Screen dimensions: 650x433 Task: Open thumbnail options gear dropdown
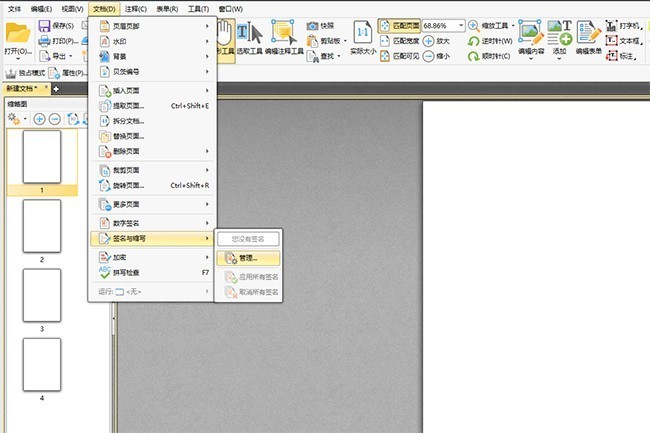[17, 119]
